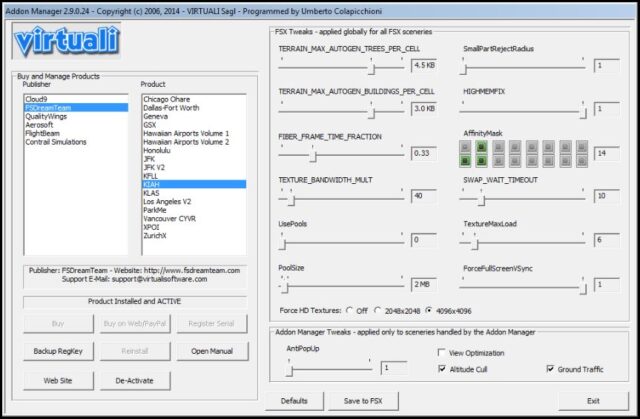
Task: Click the TEXTURE_BANDWIDTH_MULT slider handle
Action: (291, 200)
